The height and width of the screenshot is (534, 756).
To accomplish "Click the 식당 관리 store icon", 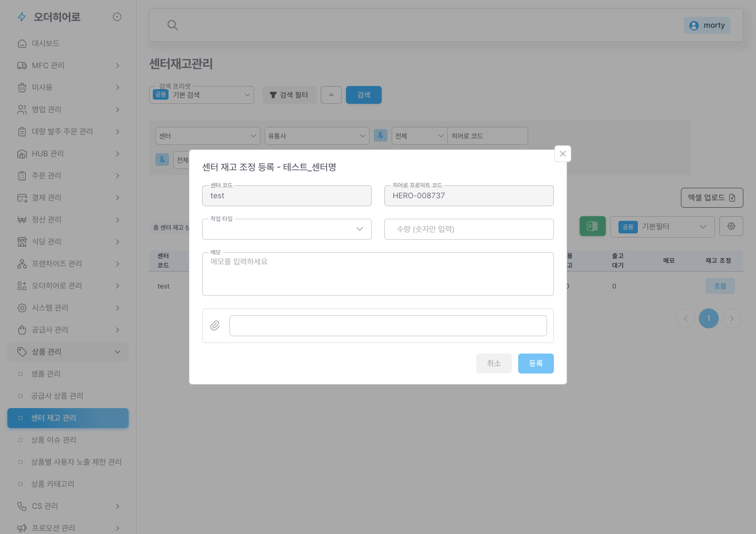I will (x=22, y=242).
